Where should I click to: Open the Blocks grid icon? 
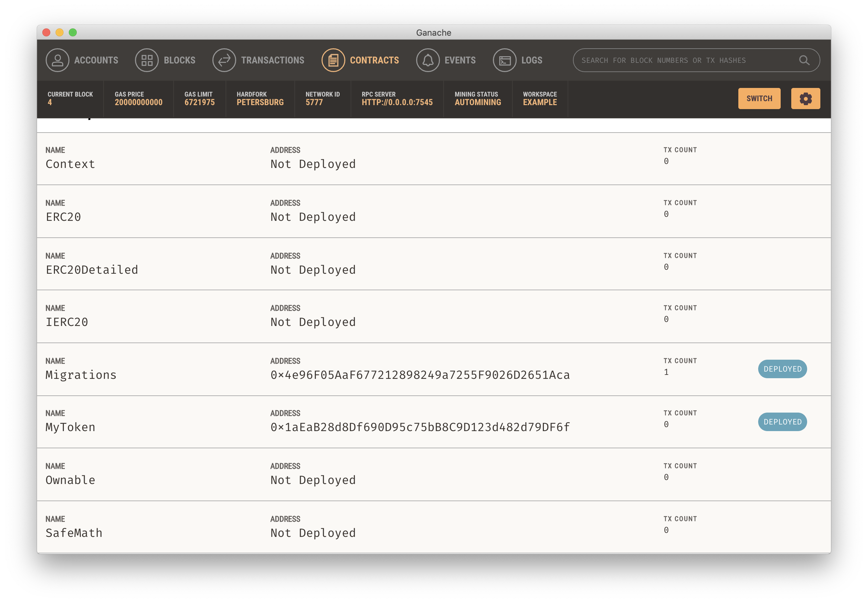(x=147, y=60)
